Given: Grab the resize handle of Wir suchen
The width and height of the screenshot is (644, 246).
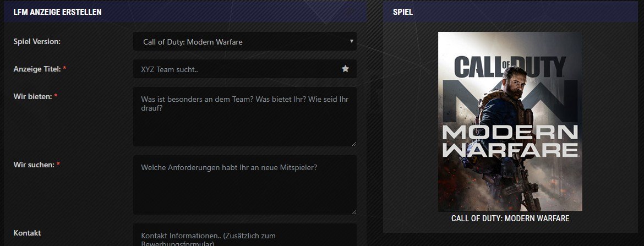Looking at the screenshot, I should (353, 211).
